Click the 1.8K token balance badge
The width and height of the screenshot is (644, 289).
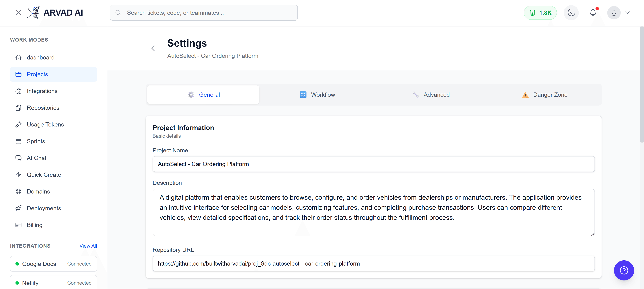pos(540,13)
